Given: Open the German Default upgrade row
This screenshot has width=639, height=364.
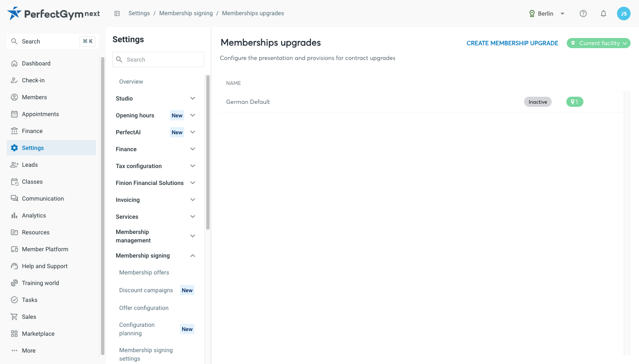Looking at the screenshot, I should tap(422, 102).
